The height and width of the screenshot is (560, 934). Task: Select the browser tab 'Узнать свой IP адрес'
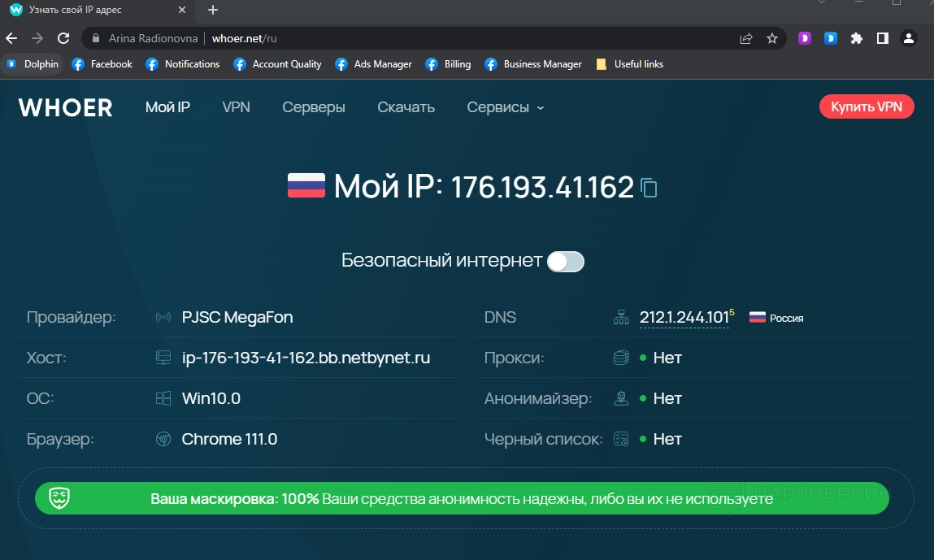[98, 10]
